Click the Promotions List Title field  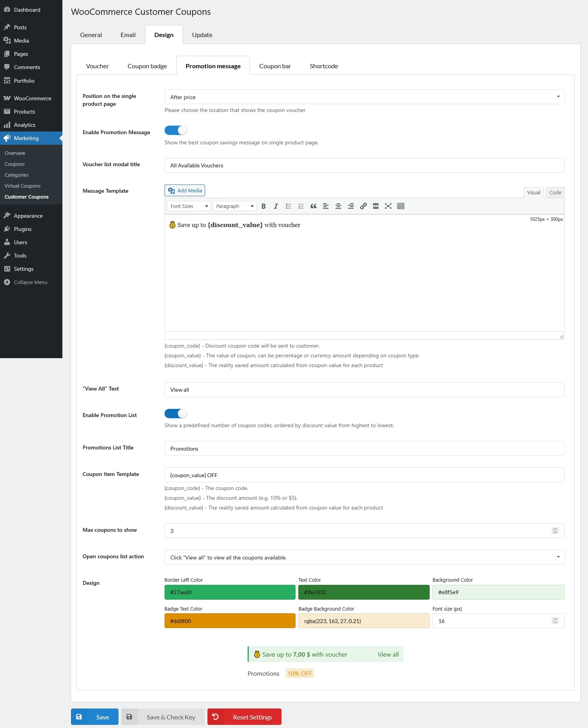364,448
